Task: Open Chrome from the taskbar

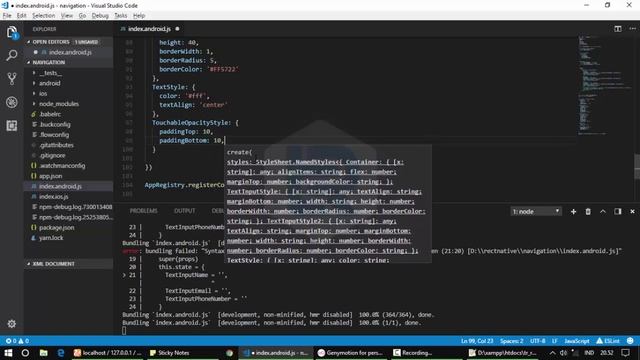Action: 229,353
